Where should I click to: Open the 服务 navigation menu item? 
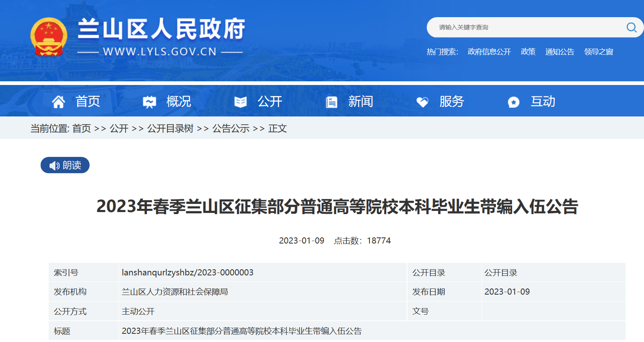click(x=452, y=101)
